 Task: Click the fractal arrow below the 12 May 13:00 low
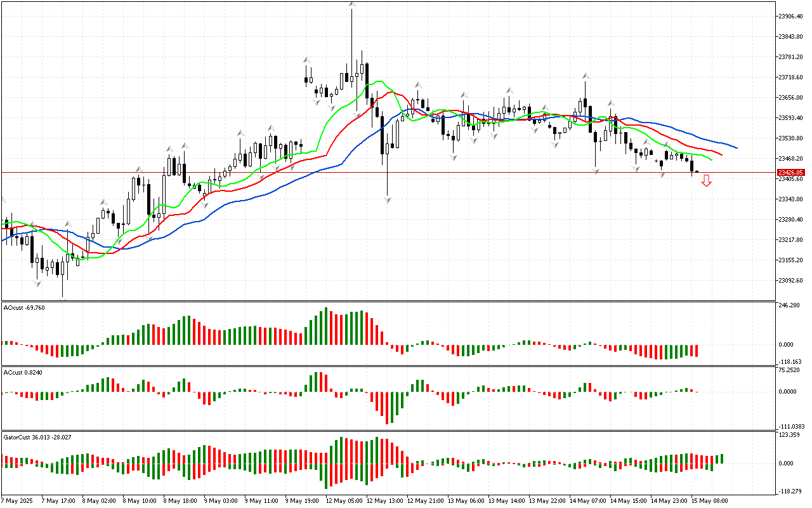point(387,200)
